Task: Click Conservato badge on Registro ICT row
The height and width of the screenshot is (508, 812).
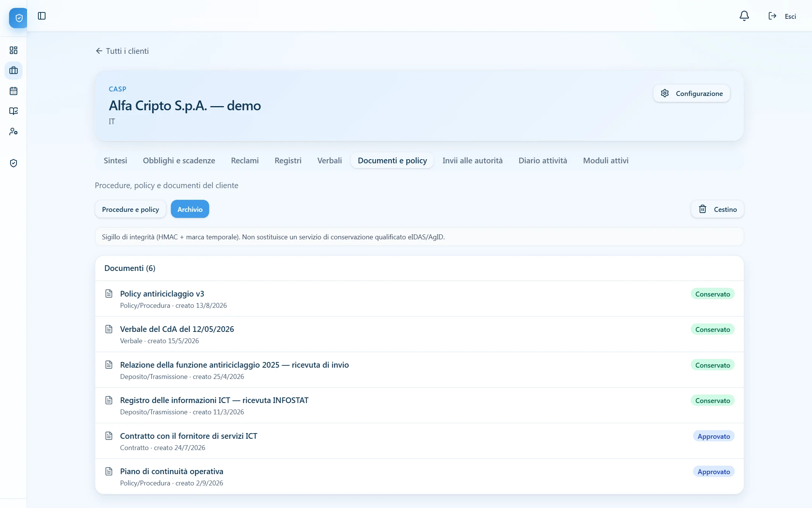Action: pos(712,400)
